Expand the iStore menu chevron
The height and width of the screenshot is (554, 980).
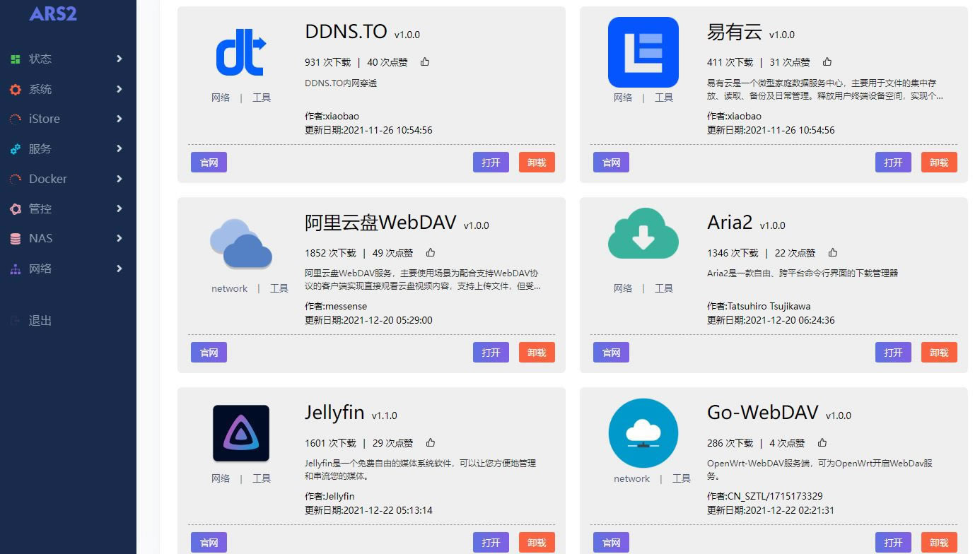(119, 119)
